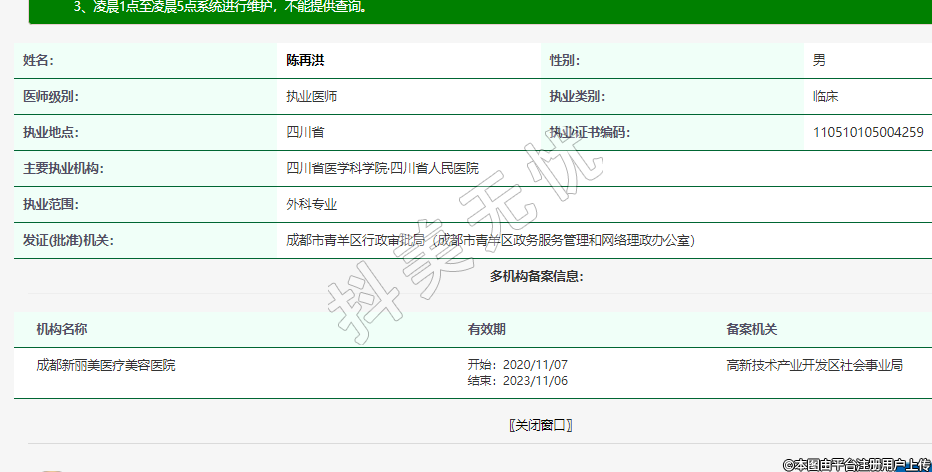Select the 成都新丽美医疗美容医院 entry
932x472 pixels.
[106, 366]
